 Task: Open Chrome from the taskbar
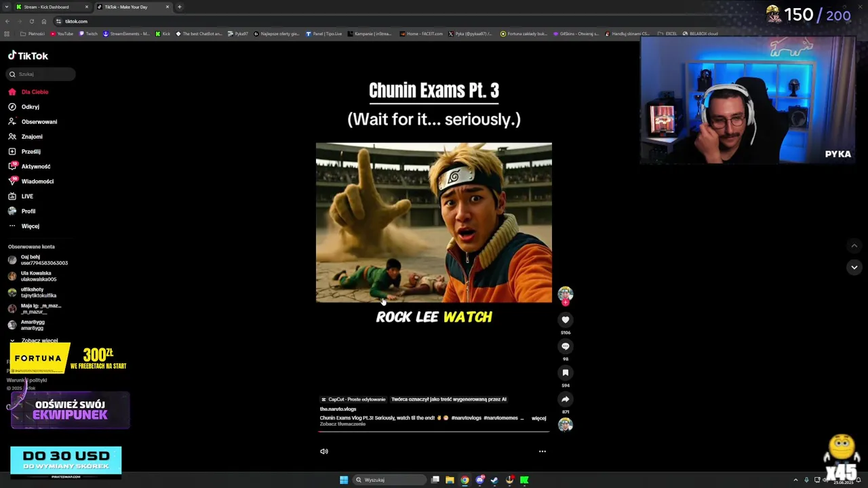[x=465, y=480]
